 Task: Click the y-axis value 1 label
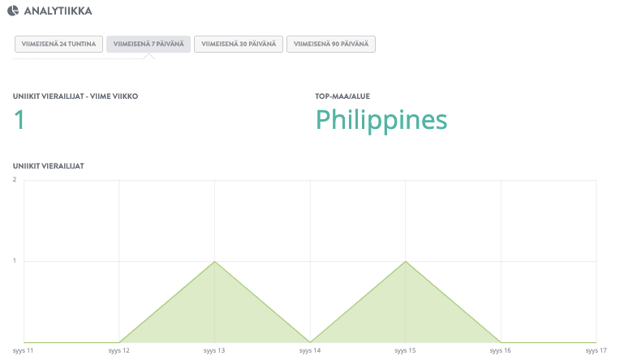[15, 261]
